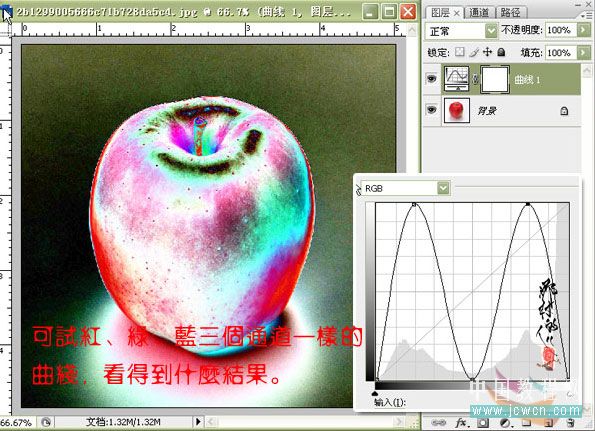Image resolution: width=595 pixels, height=431 pixels.
Task: Click the 不透明度 opacity value field
Action: [560, 30]
